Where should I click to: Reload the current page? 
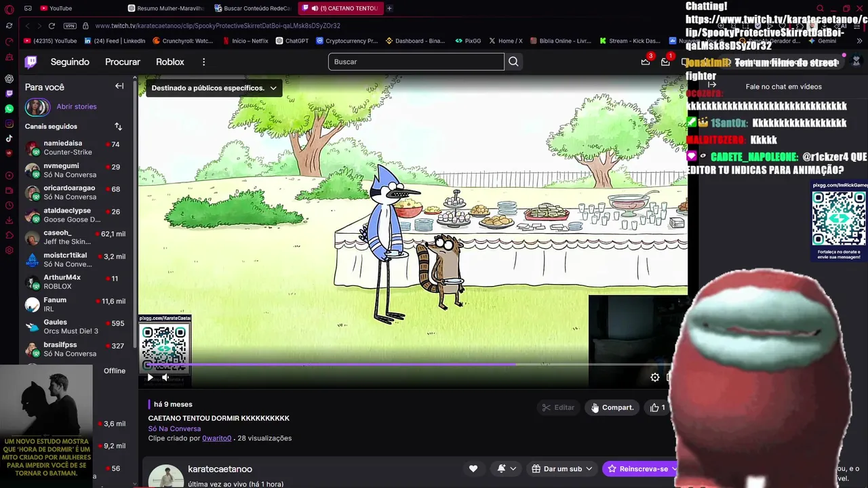tap(52, 26)
